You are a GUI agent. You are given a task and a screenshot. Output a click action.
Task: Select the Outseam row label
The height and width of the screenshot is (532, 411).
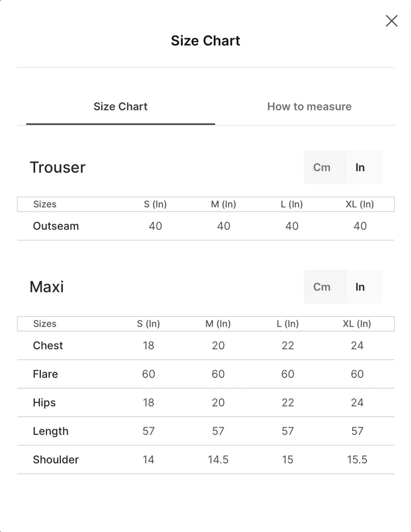click(x=55, y=226)
